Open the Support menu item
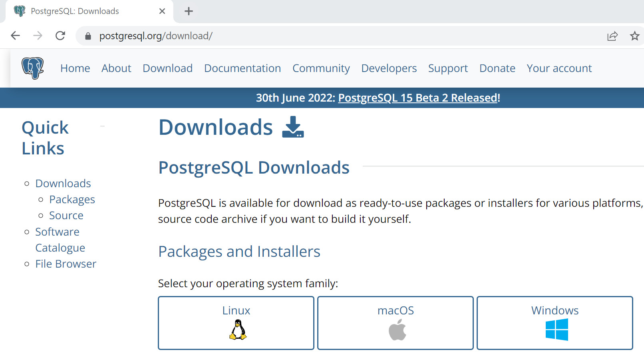 (448, 68)
